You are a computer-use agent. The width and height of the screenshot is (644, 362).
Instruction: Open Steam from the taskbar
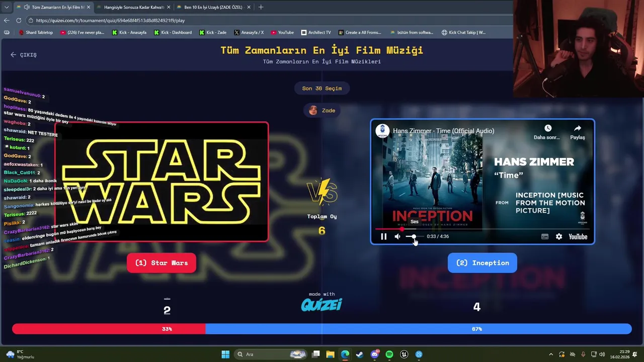(x=359, y=354)
